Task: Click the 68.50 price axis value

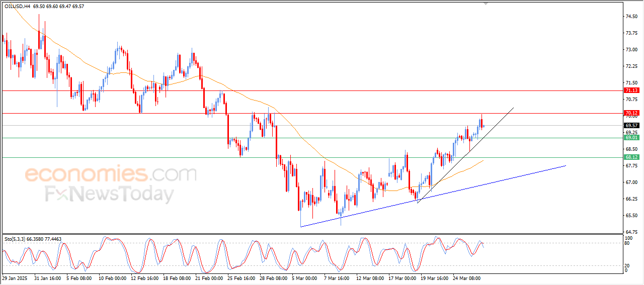Action: click(x=632, y=149)
